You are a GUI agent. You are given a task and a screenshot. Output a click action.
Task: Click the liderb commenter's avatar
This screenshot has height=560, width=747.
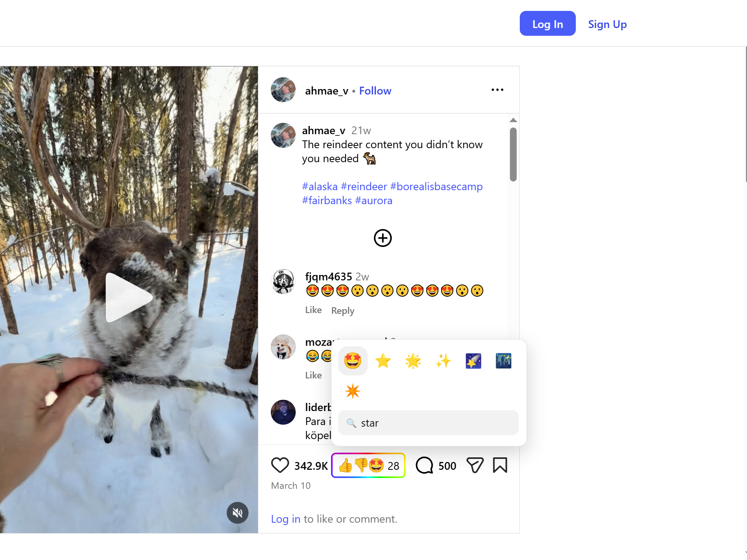click(283, 412)
